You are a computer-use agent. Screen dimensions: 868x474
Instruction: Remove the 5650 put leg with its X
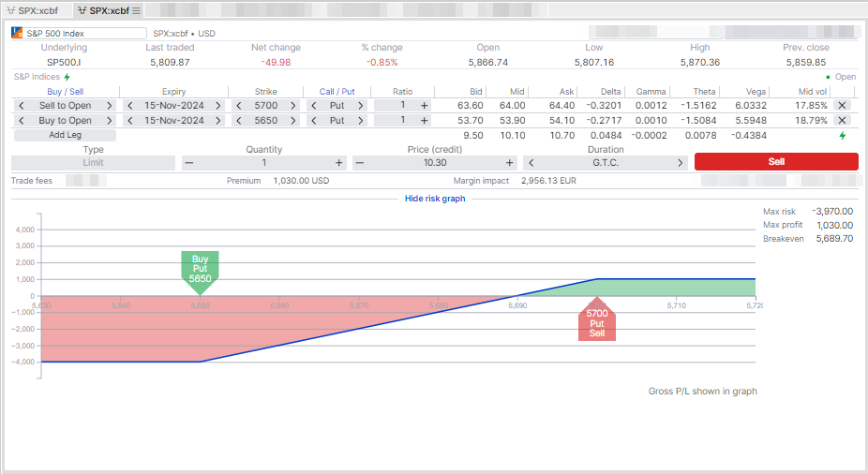pyautogui.click(x=842, y=121)
